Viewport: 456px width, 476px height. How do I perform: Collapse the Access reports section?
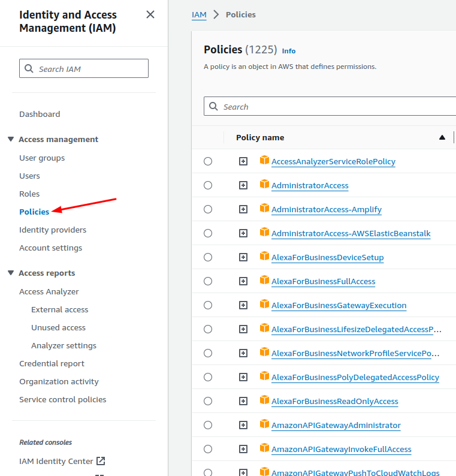[11, 273]
